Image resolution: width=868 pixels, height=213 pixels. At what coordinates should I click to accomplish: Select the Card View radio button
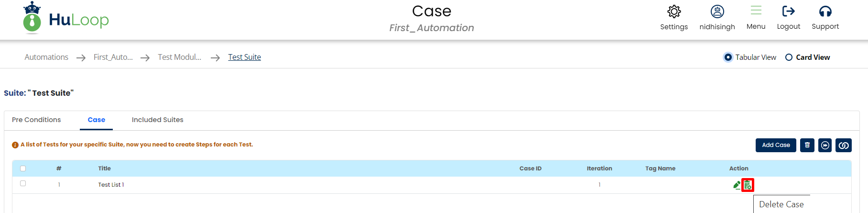pyautogui.click(x=789, y=57)
